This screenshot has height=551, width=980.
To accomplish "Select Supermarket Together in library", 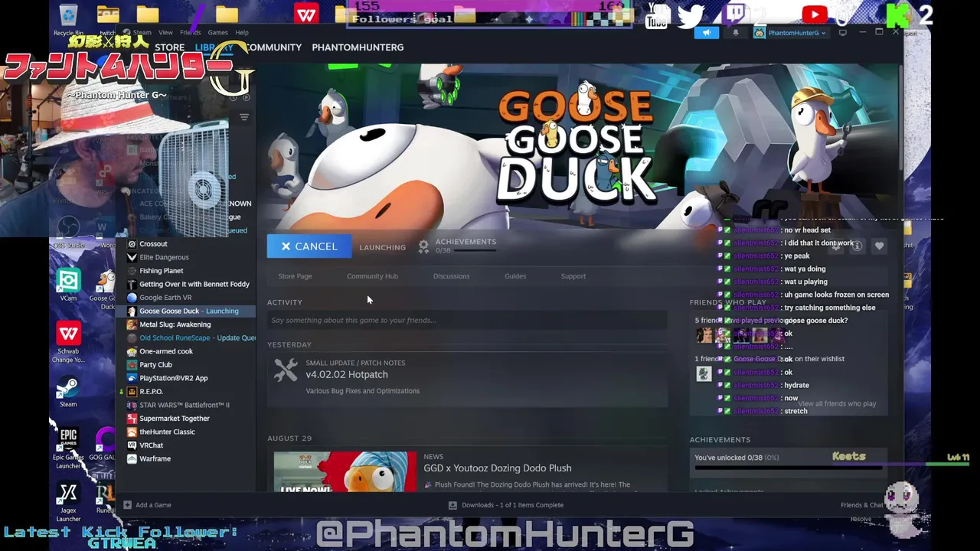I will tap(174, 419).
